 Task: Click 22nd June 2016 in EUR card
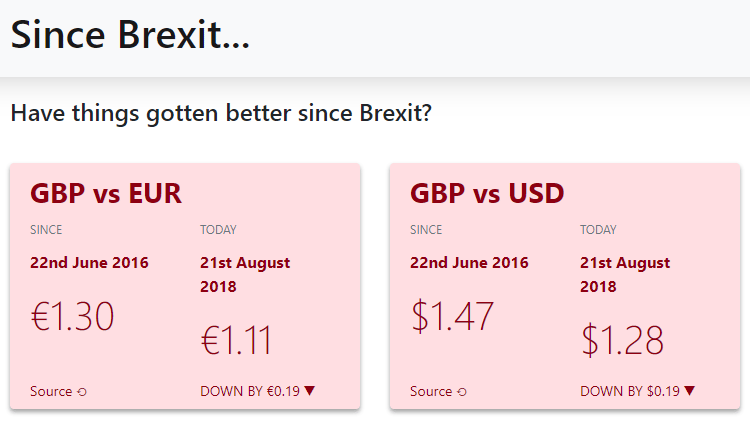[x=89, y=263]
